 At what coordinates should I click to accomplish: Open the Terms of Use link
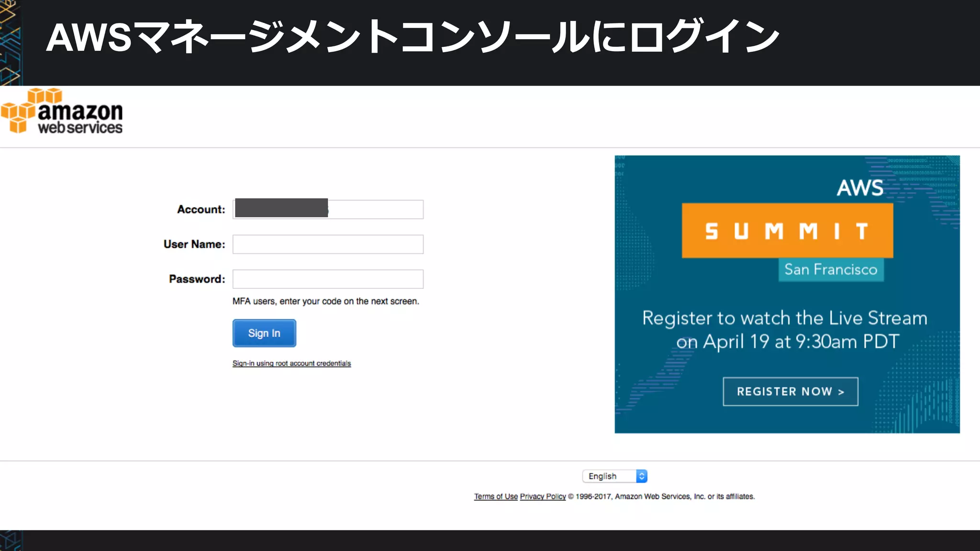click(496, 496)
